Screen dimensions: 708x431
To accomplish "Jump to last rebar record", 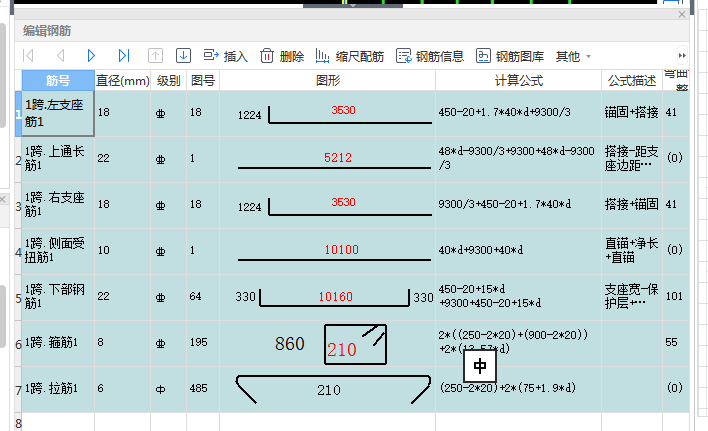I will 123,56.
